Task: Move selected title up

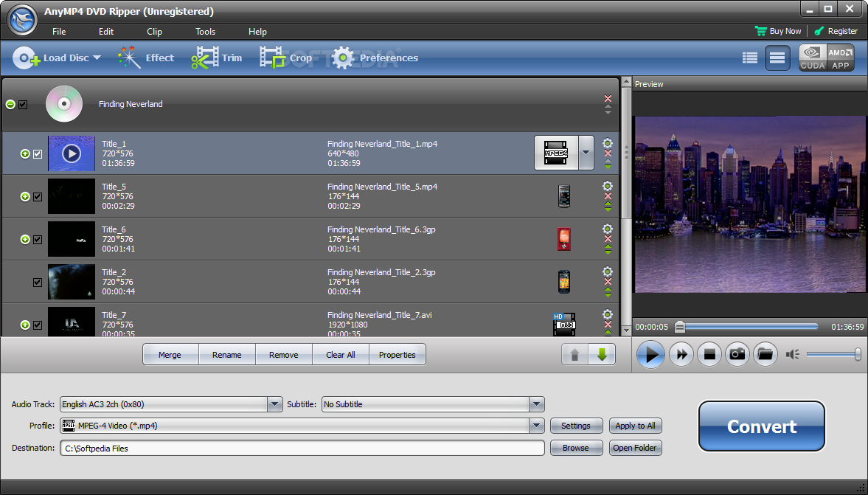Action: (x=574, y=354)
